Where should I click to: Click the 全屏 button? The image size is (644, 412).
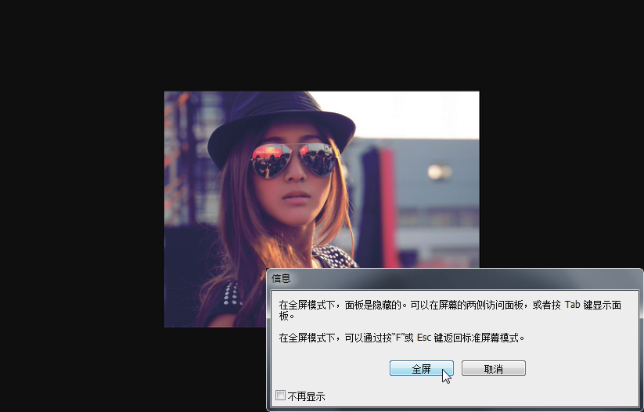(421, 368)
